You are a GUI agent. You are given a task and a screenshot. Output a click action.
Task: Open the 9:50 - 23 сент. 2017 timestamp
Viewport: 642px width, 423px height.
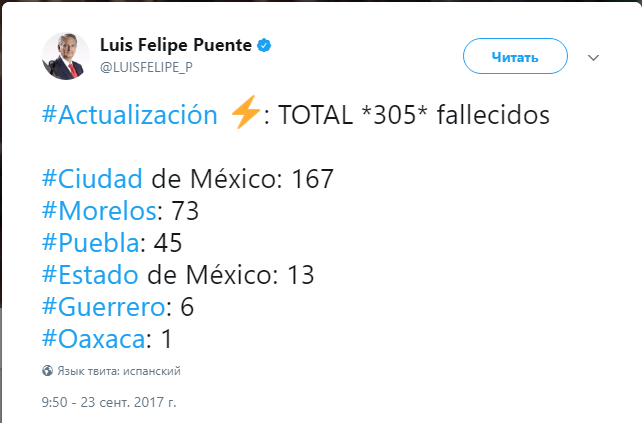[108, 402]
